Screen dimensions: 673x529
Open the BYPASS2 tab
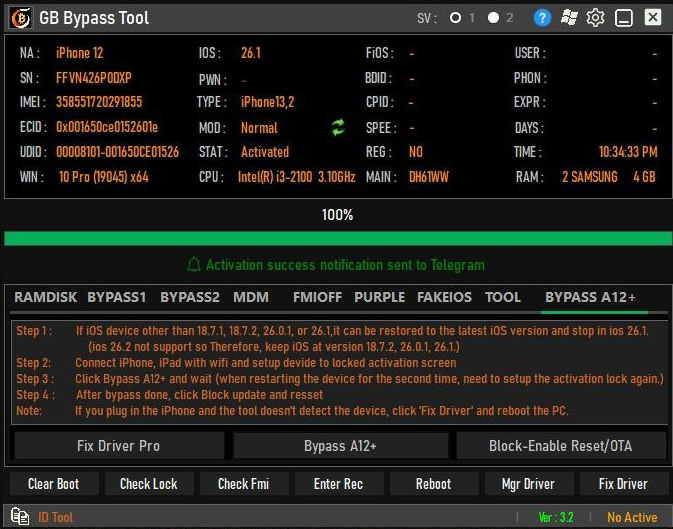(x=190, y=297)
